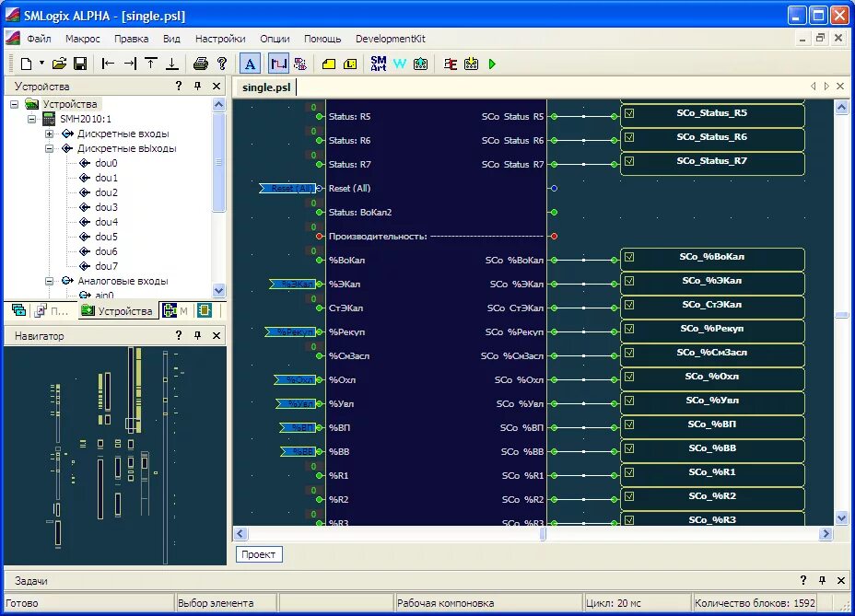Screen dimensions: 855x616
Task: Open the Файл menu
Action: [39, 39]
